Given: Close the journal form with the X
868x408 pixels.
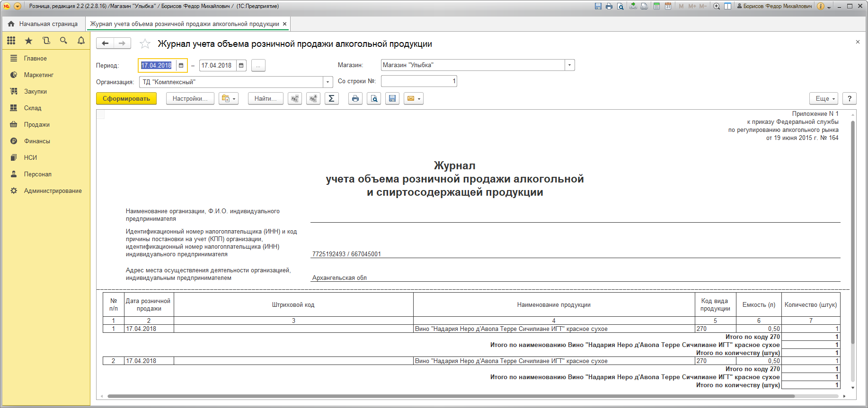Looking at the screenshot, I should coord(858,42).
